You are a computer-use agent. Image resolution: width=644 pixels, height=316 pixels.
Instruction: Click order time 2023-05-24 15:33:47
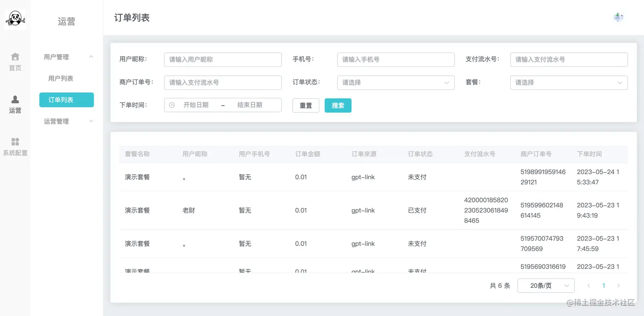pyautogui.click(x=598, y=177)
